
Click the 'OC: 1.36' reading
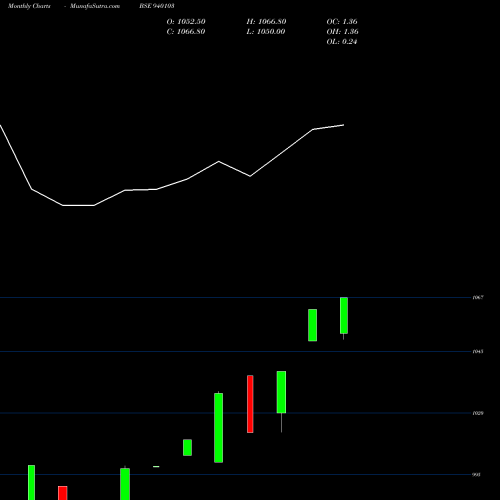[x=342, y=22]
